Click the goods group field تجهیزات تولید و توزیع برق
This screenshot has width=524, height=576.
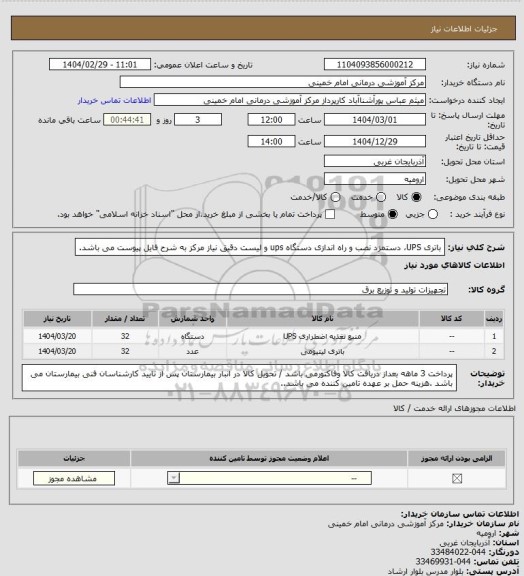tap(261, 289)
